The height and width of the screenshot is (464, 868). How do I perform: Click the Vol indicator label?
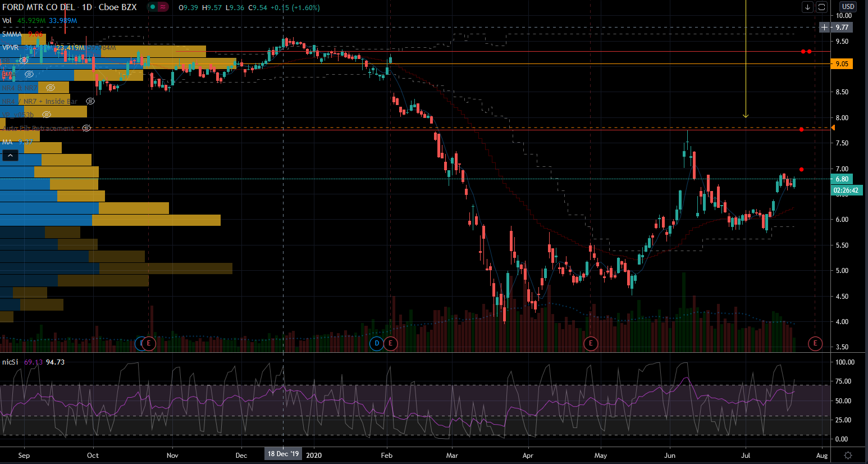pyautogui.click(x=7, y=21)
